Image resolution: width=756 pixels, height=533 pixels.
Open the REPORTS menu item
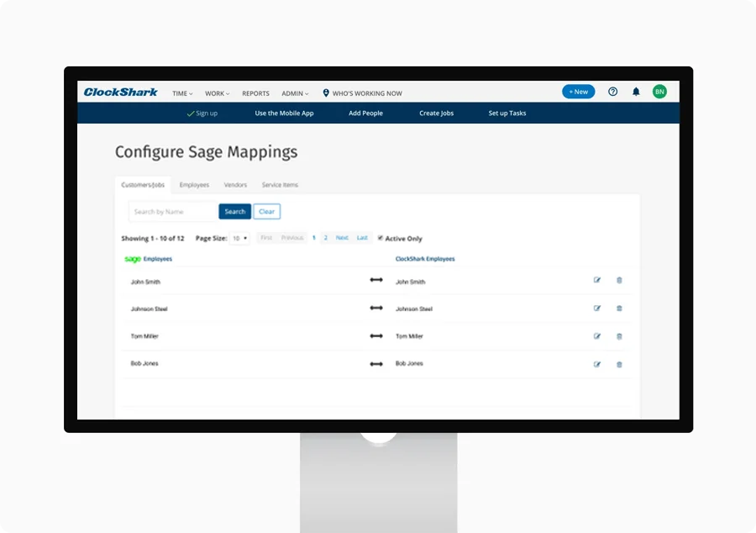point(255,93)
